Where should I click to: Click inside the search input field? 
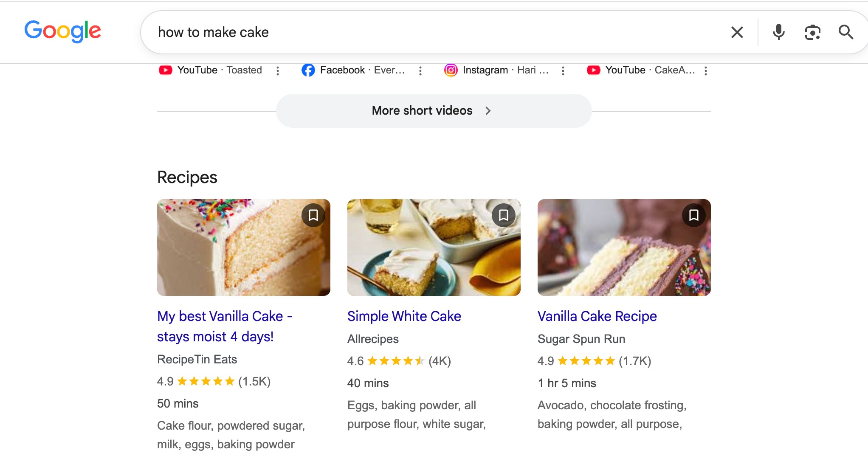coord(437,32)
